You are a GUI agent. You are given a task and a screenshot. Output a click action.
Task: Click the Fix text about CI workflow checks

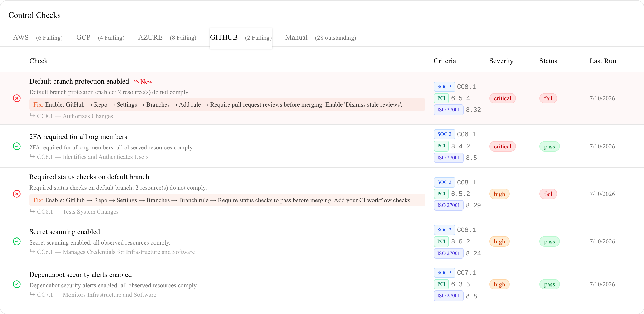[x=227, y=200]
